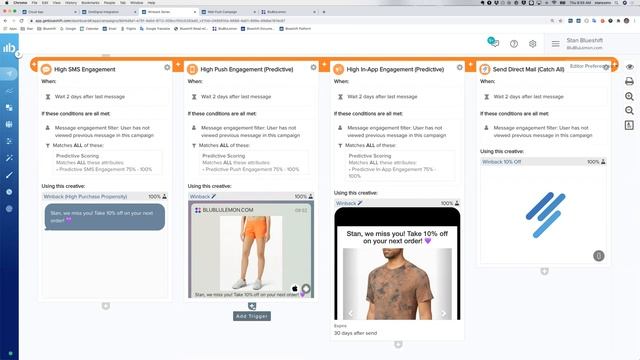Image resolution: width=640 pixels, height=360 pixels.
Task: Open a new browser tab with the plus button
Action: click(324, 12)
